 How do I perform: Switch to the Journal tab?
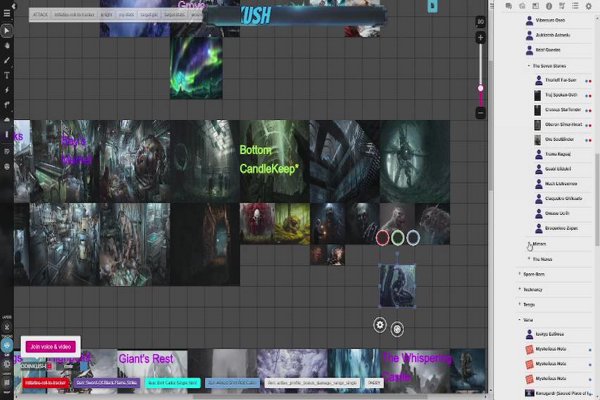coord(535,6)
